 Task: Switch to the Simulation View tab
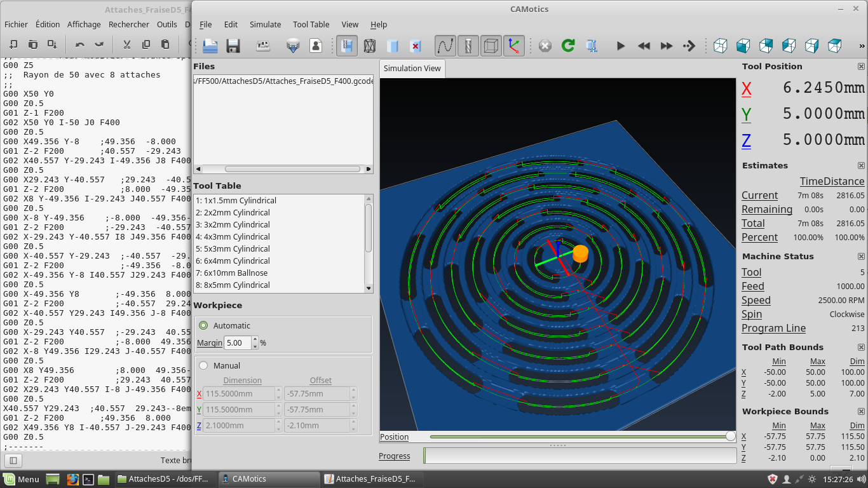coord(412,68)
